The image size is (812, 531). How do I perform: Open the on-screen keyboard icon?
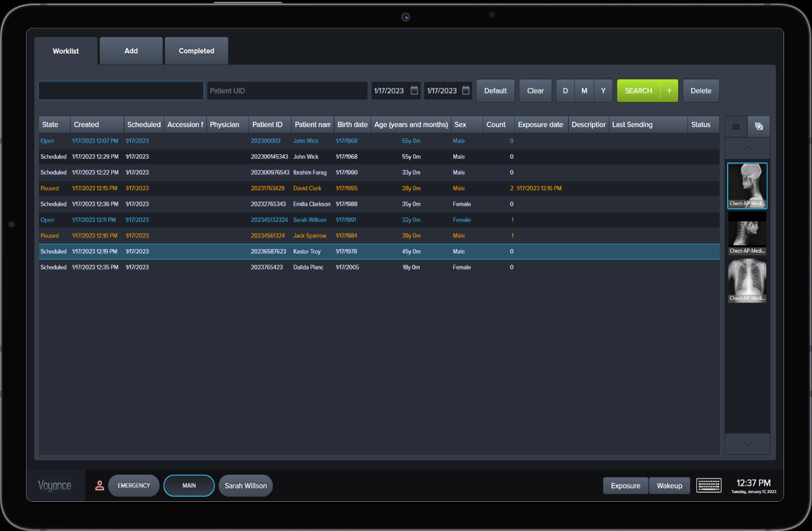tap(709, 485)
